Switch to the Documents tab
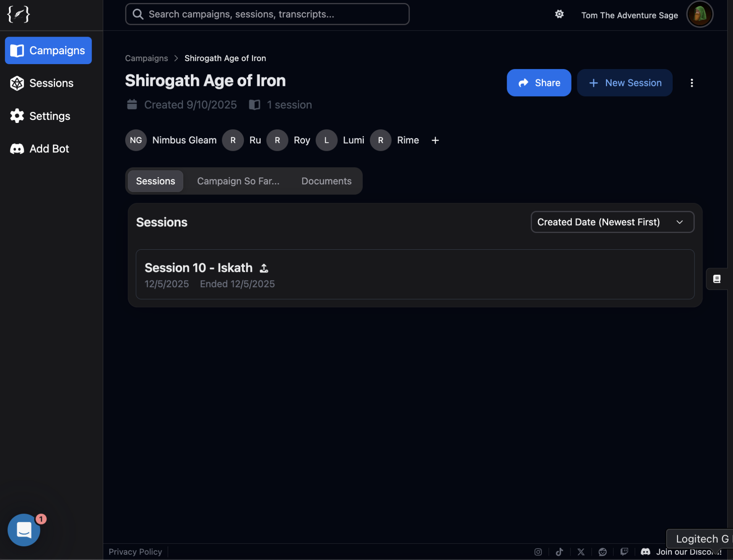Screen dimensions: 733x560 pyautogui.click(x=326, y=181)
